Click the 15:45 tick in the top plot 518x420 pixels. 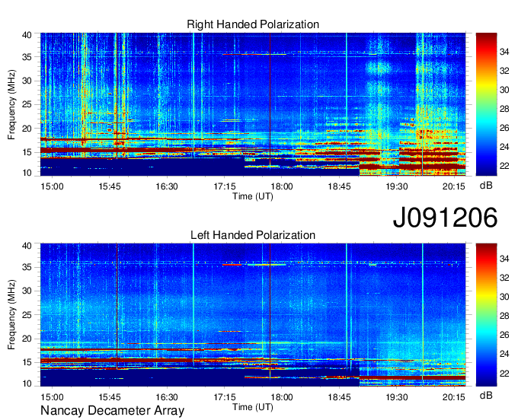[x=110, y=186]
